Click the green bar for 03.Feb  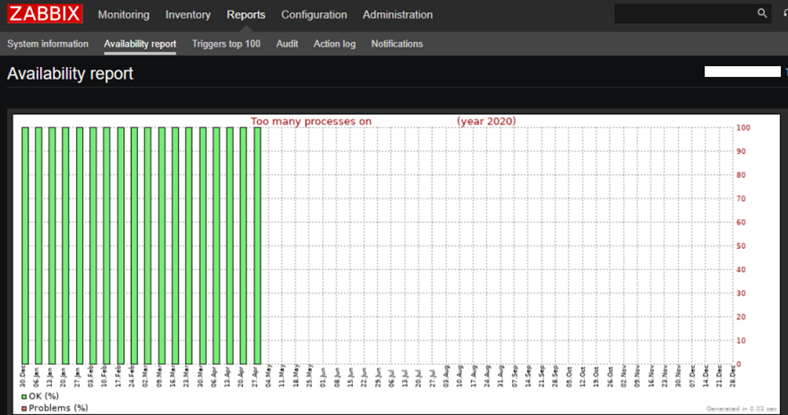click(x=93, y=246)
